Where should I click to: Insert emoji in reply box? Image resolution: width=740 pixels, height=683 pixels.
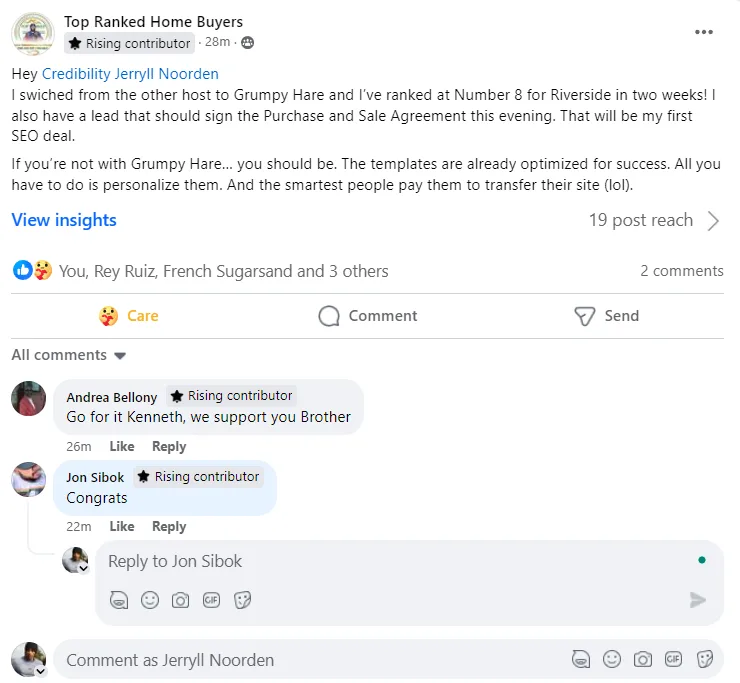(150, 600)
